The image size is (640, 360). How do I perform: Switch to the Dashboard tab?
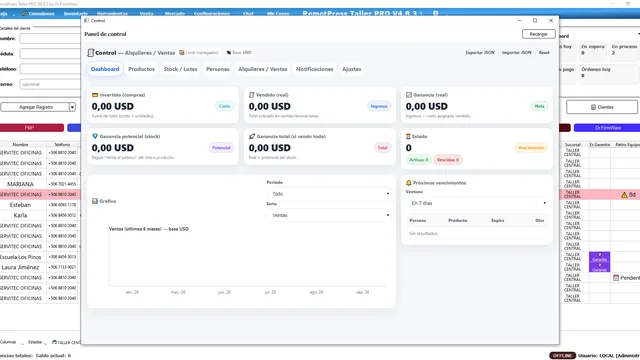(105, 69)
